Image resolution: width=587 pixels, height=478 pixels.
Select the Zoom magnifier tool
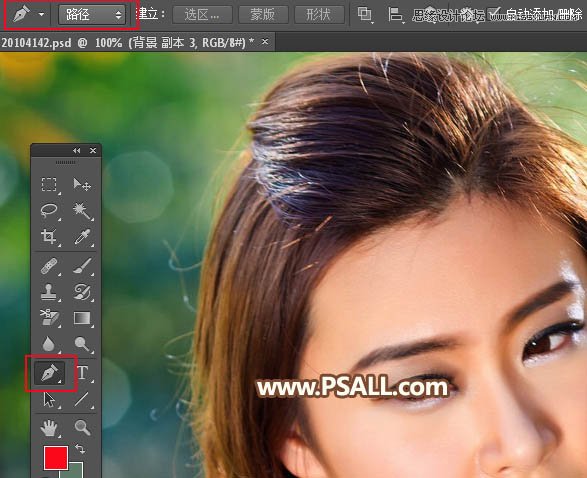point(82,427)
